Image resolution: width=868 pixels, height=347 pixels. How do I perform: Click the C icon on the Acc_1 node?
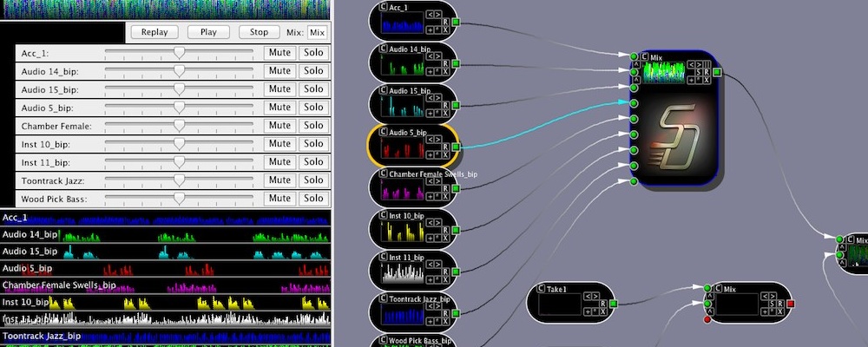click(384, 7)
